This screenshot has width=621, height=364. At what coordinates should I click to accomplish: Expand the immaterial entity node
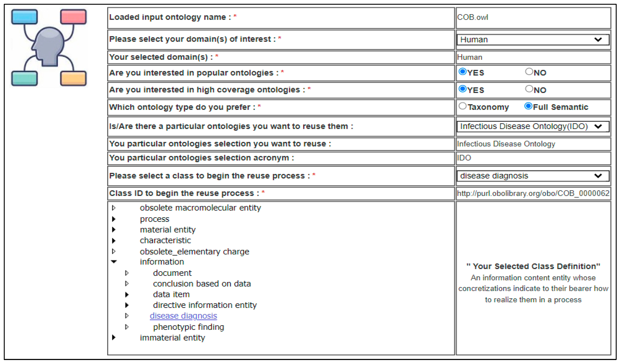pos(114,337)
